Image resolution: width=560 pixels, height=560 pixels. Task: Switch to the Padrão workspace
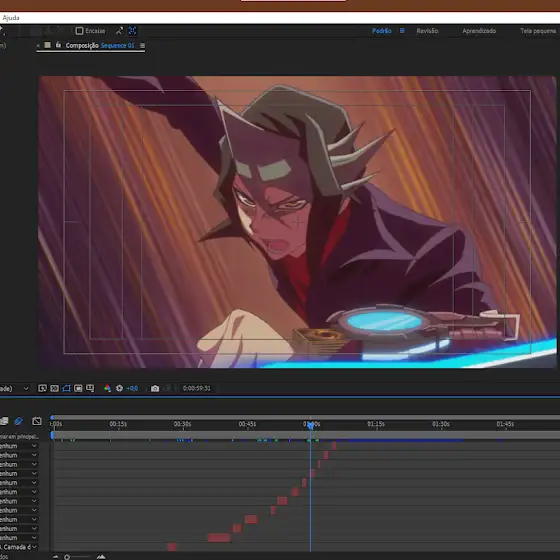(x=382, y=31)
